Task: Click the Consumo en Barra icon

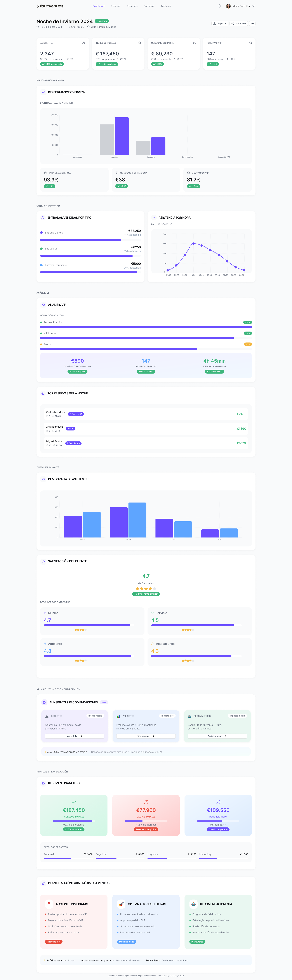Action: tap(195, 43)
